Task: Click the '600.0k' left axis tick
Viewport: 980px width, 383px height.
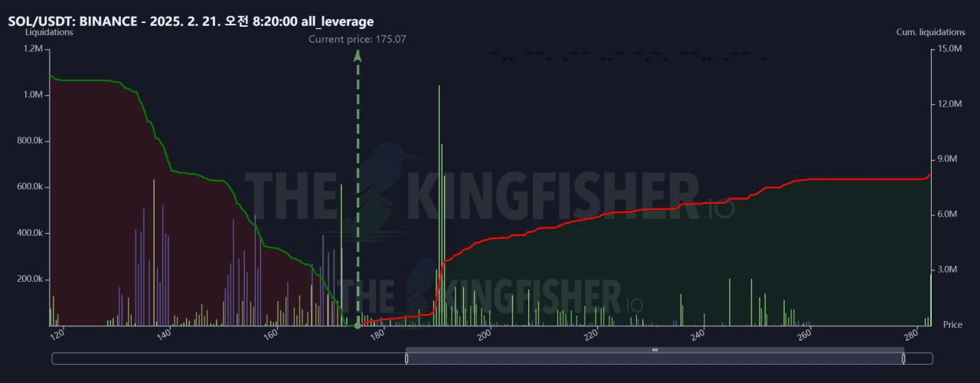Action: pyautogui.click(x=31, y=187)
